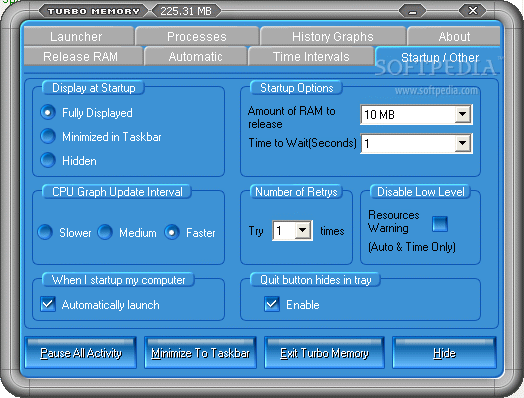Click the 225.31 MB memory readout
Screen dimensions: 524x398
pos(186,11)
